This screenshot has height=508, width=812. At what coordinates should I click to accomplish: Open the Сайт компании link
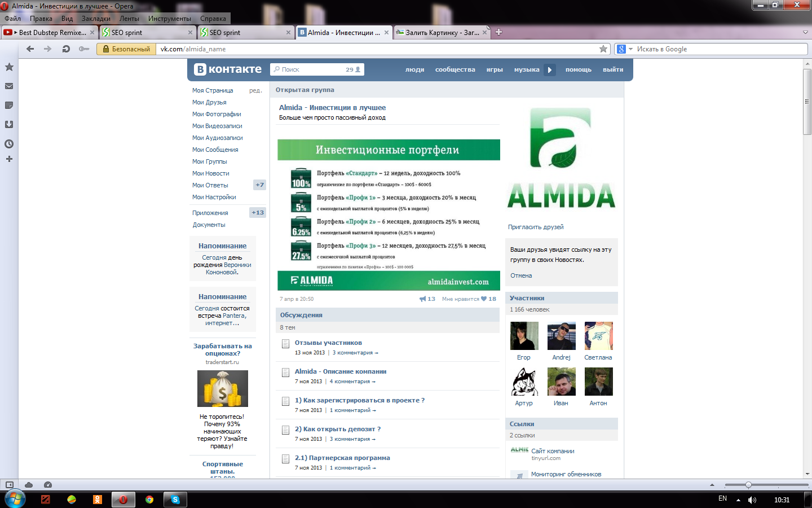click(553, 451)
